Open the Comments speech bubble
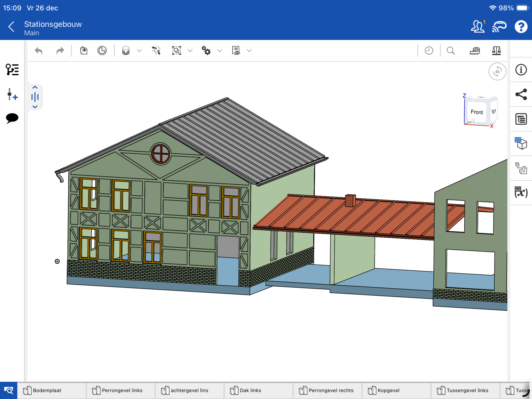This screenshot has width=532, height=399. pos(12,118)
